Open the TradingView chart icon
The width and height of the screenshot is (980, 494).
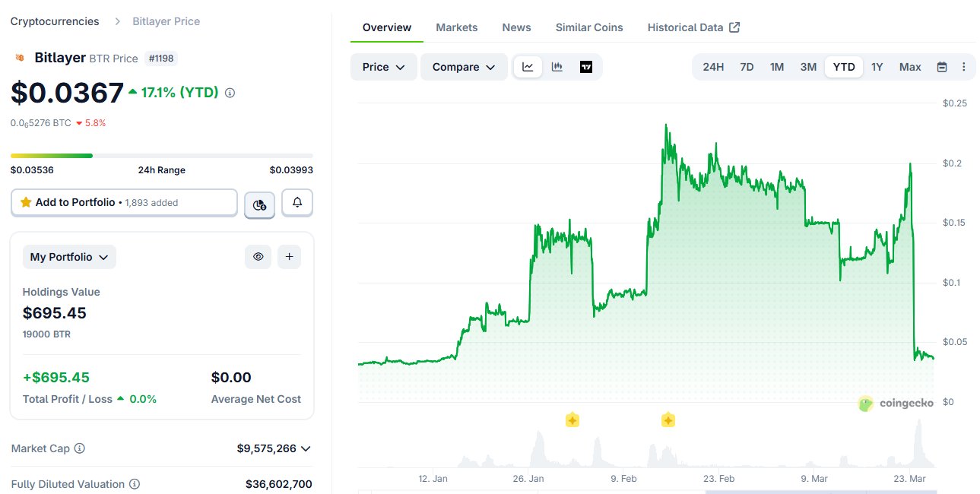coord(586,67)
